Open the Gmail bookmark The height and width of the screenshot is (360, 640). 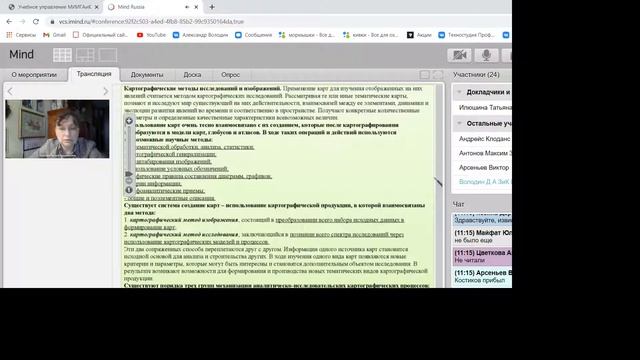click(55, 35)
